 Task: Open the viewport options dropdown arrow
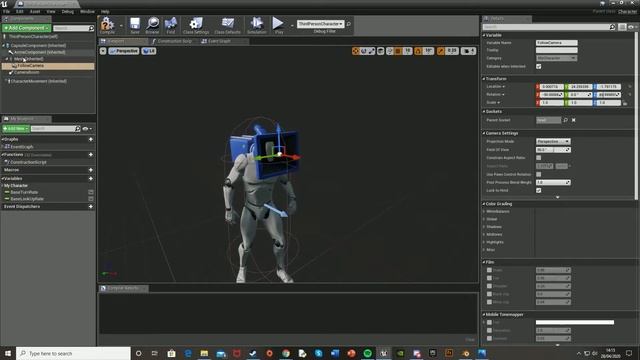[x=103, y=51]
